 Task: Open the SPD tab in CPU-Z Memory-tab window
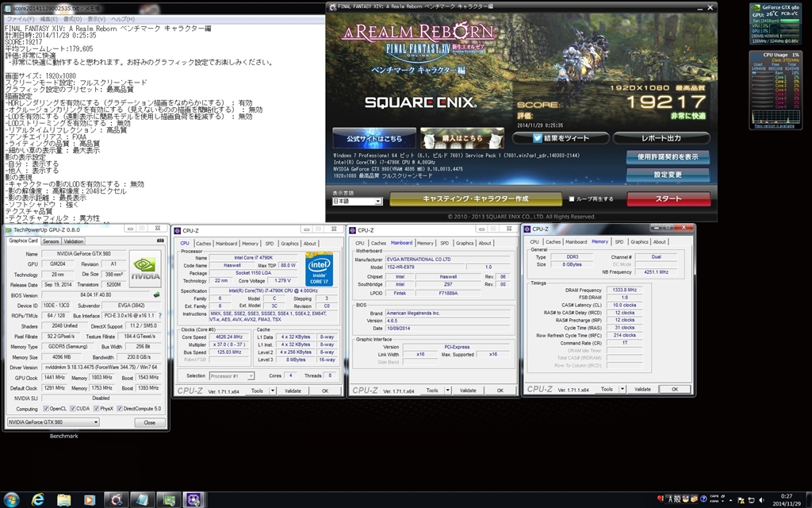tap(619, 241)
